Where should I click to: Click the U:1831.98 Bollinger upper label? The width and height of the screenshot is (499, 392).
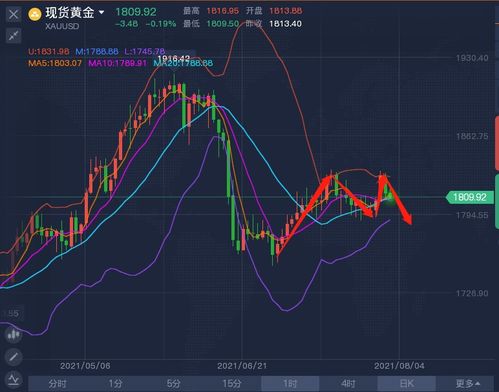[x=49, y=52]
